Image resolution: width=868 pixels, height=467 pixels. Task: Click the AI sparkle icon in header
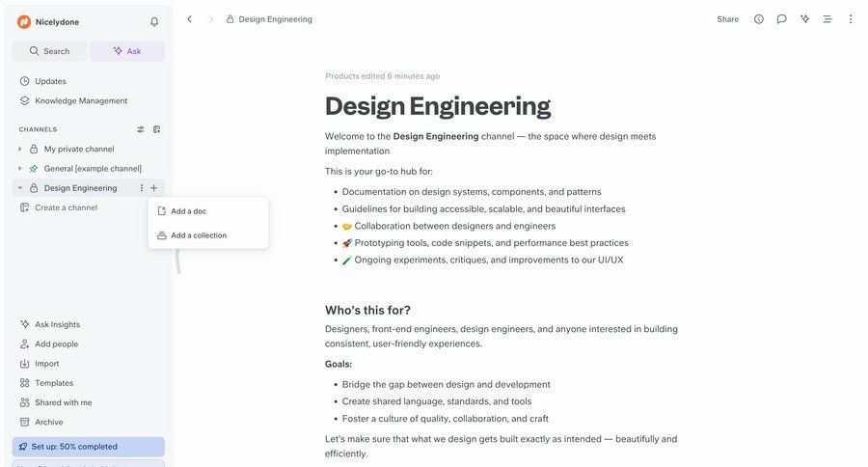[805, 19]
